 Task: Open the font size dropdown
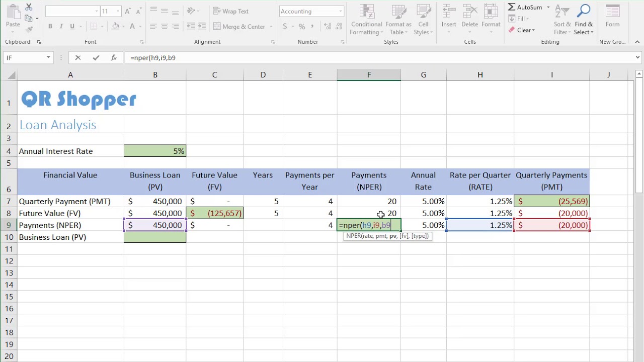(118, 11)
